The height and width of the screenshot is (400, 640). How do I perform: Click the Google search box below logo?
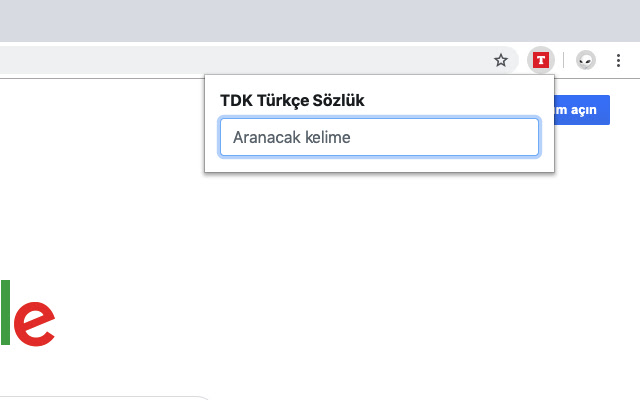coord(100,396)
